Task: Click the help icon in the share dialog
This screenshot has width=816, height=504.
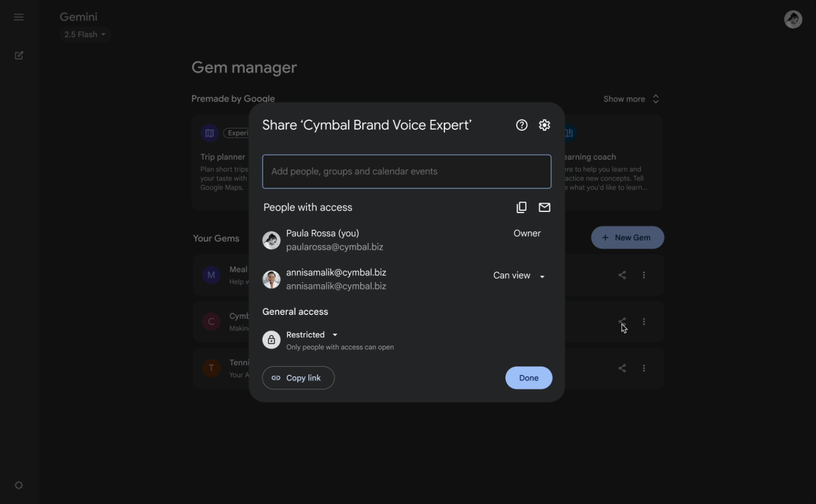Action: click(x=521, y=125)
